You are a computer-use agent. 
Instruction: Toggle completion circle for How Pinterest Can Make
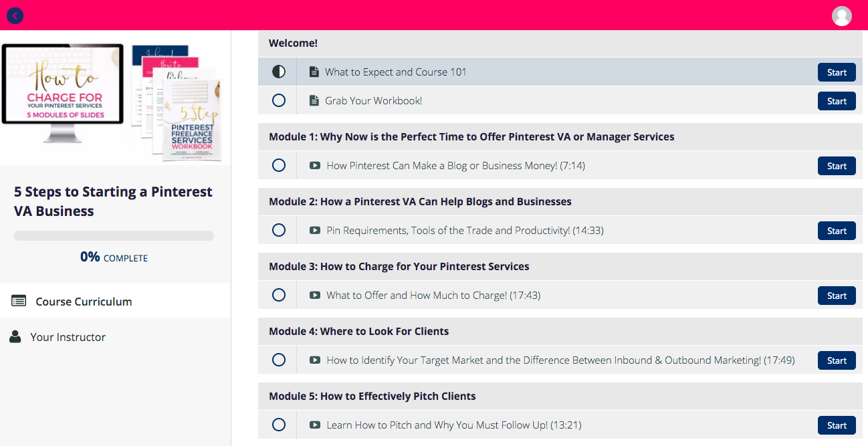point(279,165)
